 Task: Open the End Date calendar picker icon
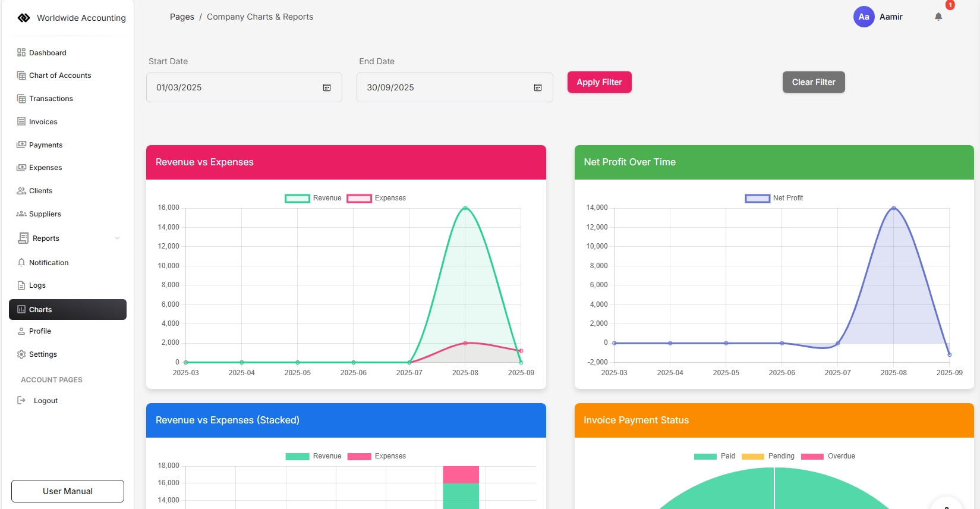tap(537, 87)
